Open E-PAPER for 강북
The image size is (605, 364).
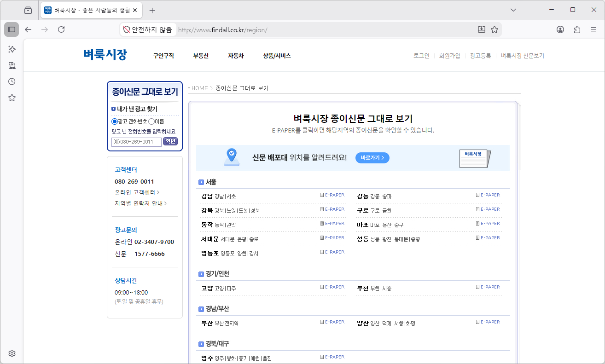332,209
